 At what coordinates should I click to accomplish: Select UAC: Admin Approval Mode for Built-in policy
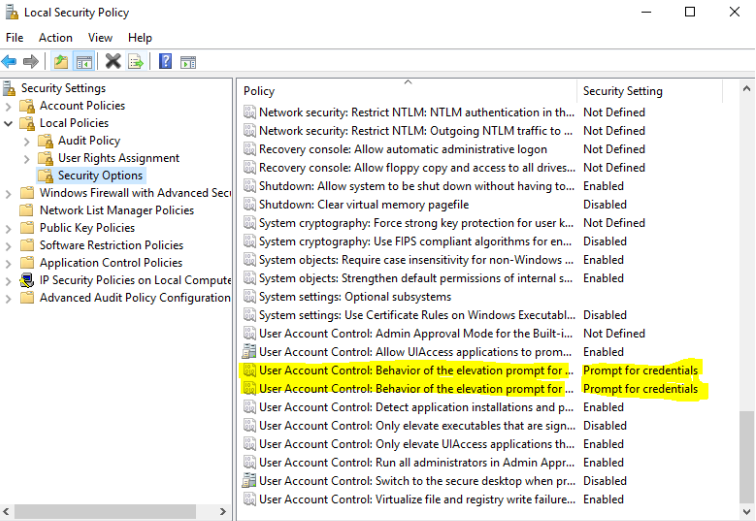coord(416,334)
